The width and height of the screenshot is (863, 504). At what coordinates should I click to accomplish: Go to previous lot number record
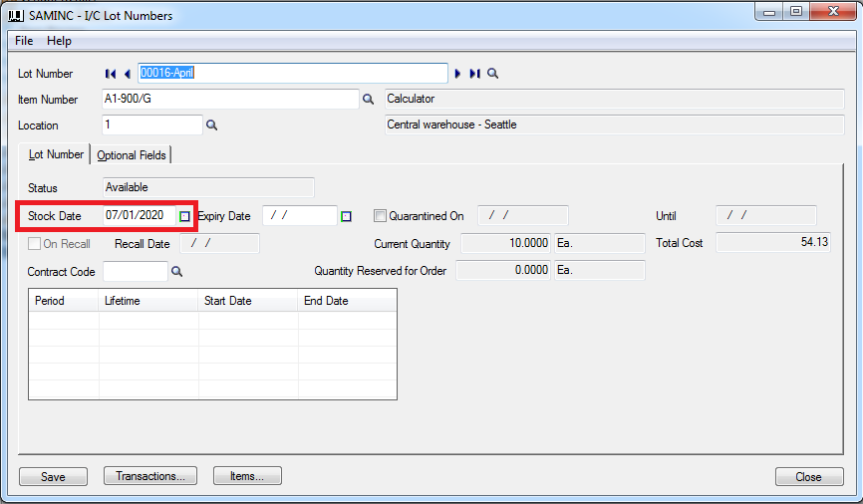[x=128, y=73]
